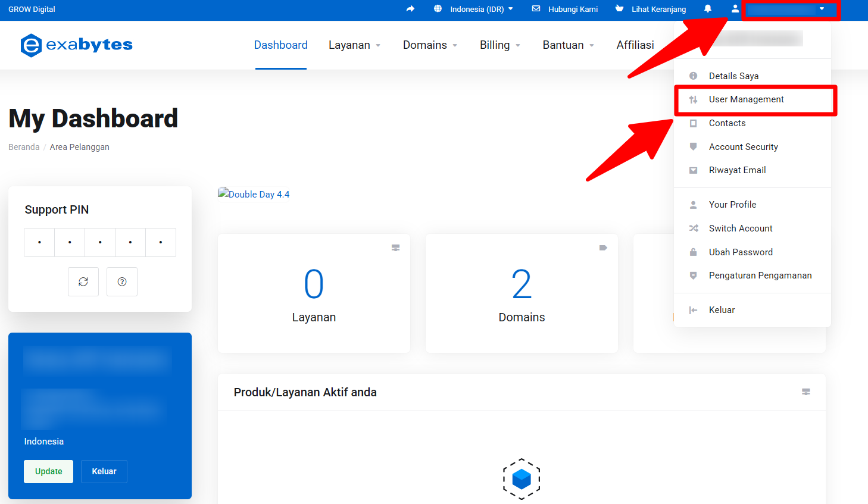The height and width of the screenshot is (504, 868).
Task: Click the logout icon beside Keluar
Action: tap(693, 310)
